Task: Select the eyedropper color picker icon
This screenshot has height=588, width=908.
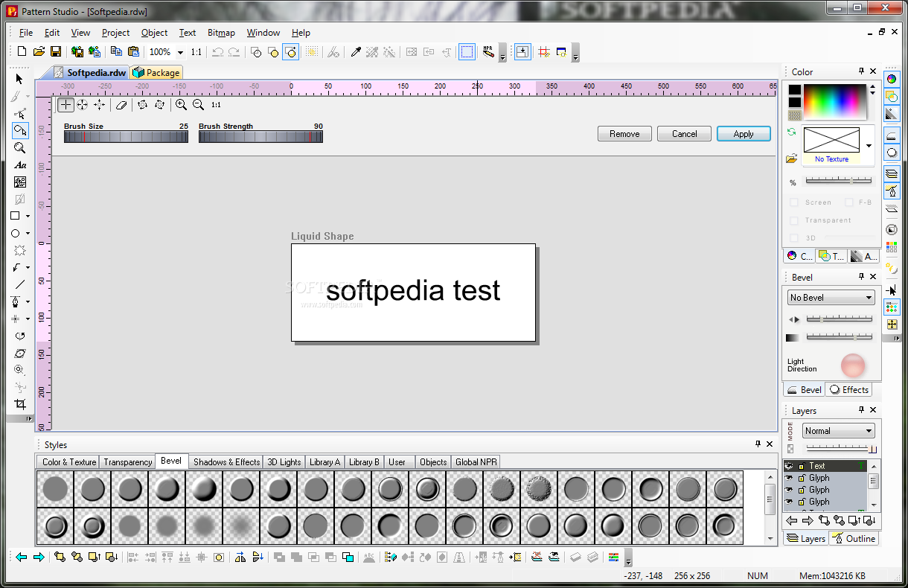Action: coord(356,52)
